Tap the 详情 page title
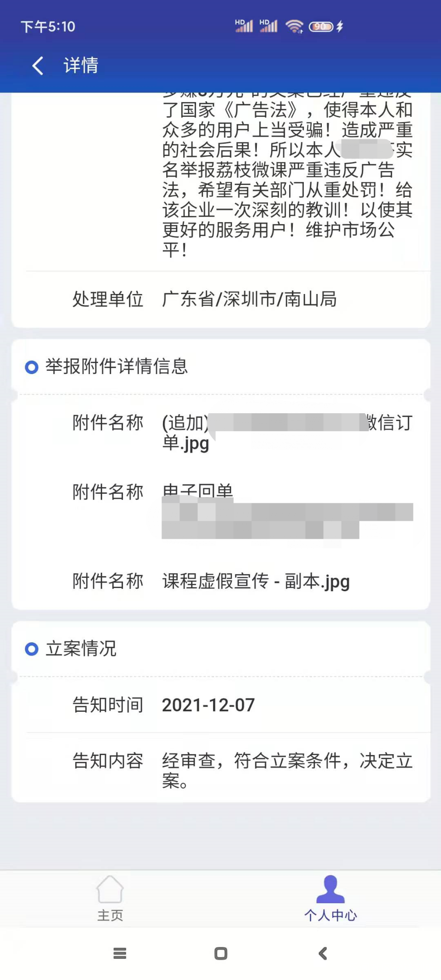This screenshot has height=980, width=441. (81, 65)
